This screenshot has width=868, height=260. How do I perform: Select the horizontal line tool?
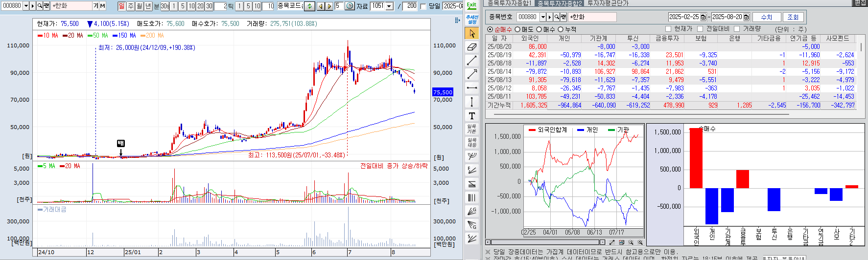click(471, 88)
